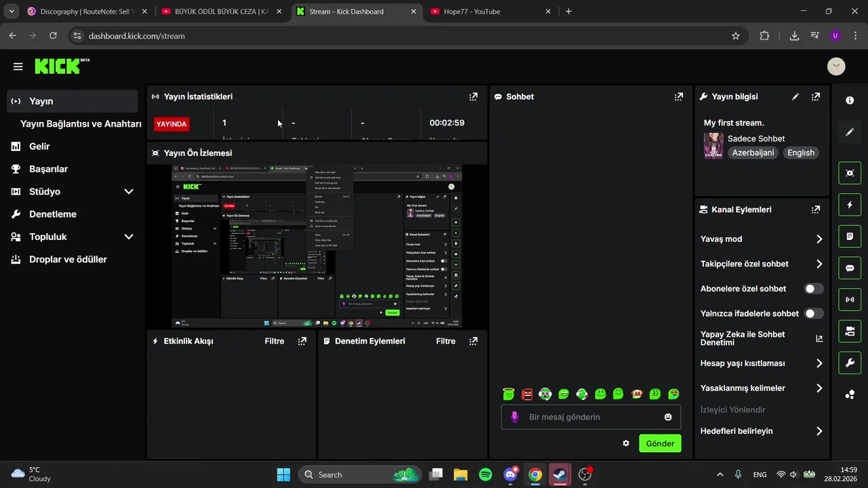The width and height of the screenshot is (868, 488).
Task: Open chat settings gear beside Gönder
Action: 626,443
